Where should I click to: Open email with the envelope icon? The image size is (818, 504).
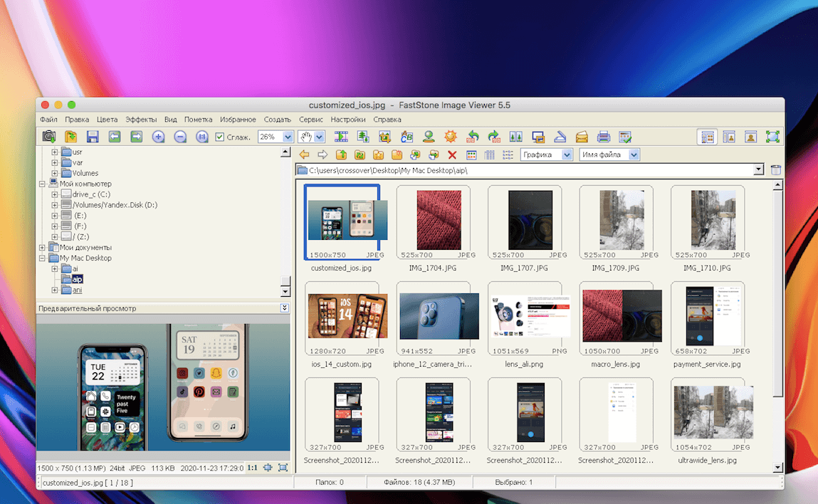[582, 137]
